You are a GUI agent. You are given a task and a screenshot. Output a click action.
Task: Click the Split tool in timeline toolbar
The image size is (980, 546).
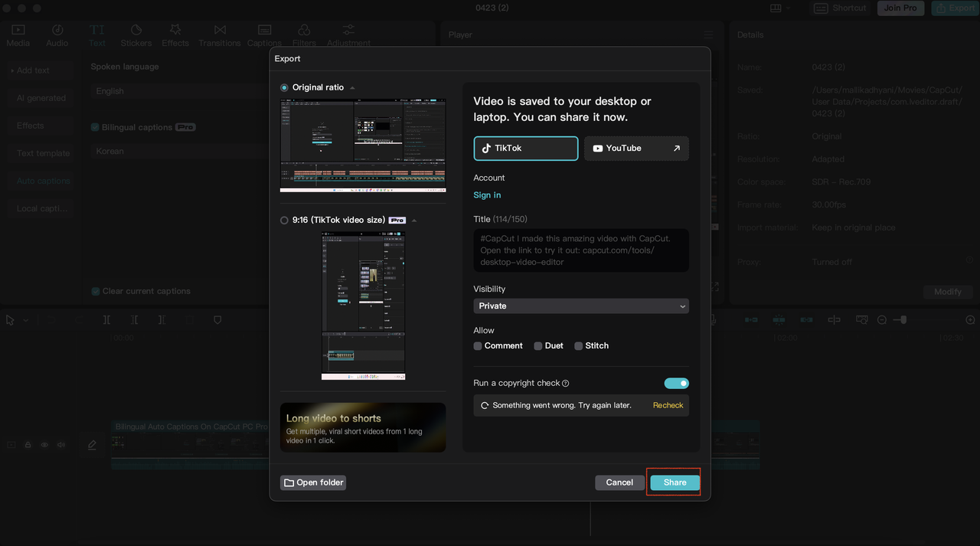(106, 320)
